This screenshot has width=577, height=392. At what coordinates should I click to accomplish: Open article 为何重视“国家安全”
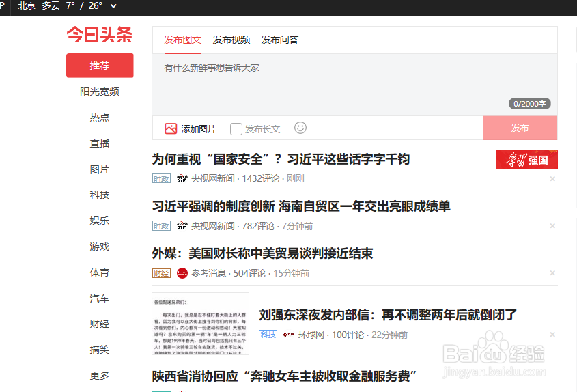281,159
